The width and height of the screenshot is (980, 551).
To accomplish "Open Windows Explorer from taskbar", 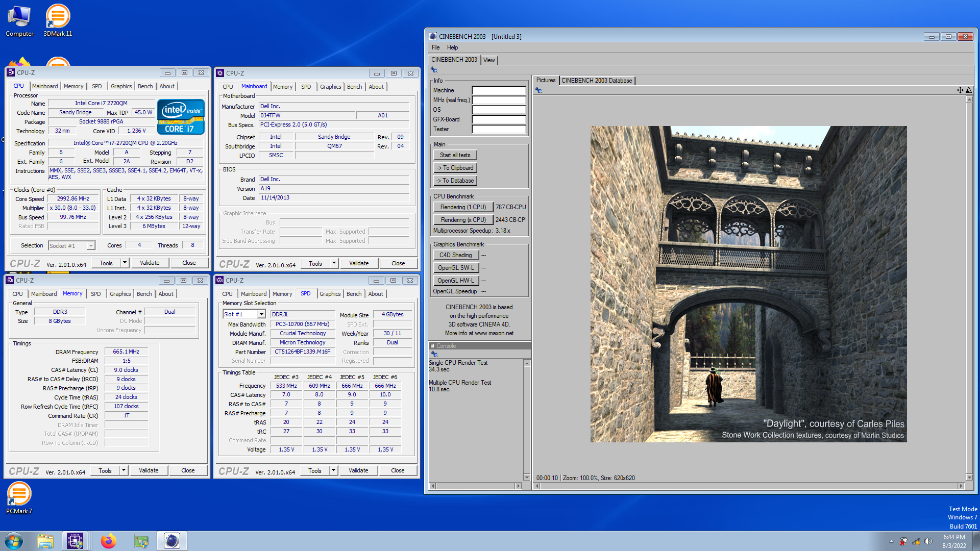I will click(45, 541).
